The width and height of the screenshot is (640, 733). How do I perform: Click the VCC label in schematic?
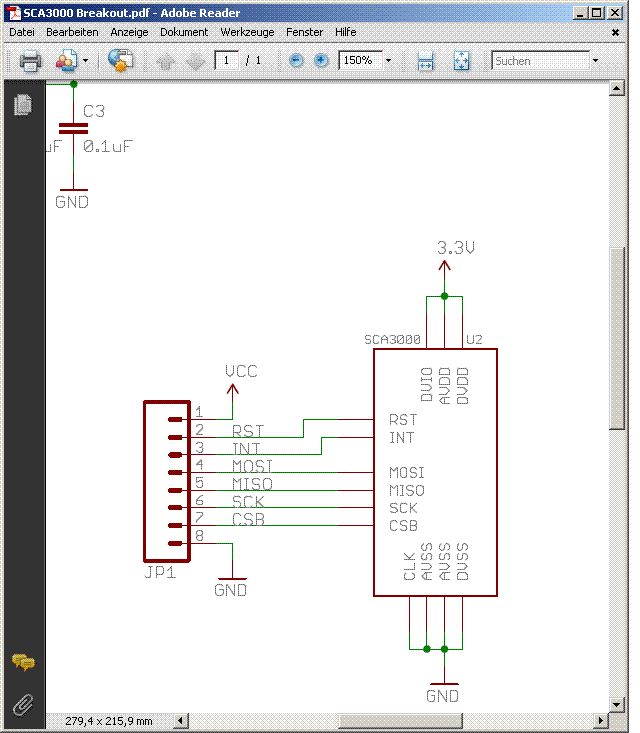[x=241, y=371]
